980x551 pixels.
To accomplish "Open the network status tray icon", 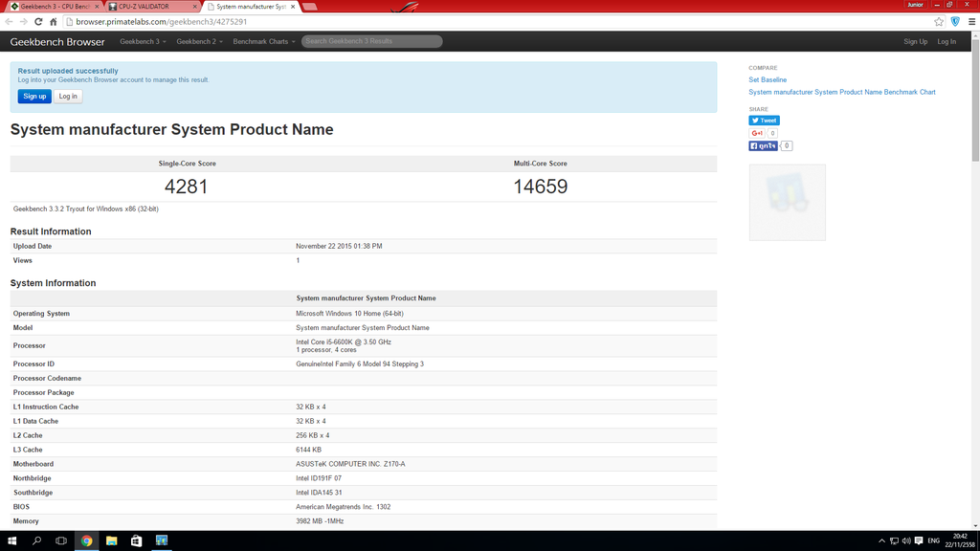I will click(894, 541).
